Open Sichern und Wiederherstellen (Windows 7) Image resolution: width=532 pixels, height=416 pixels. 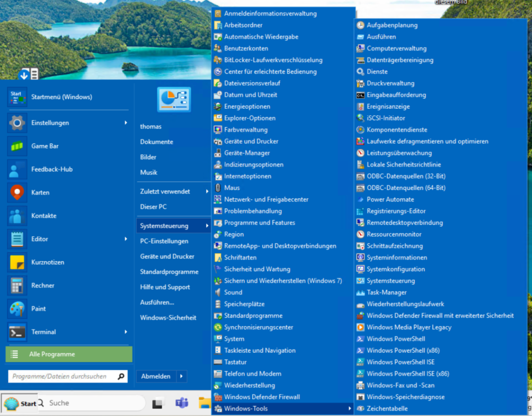283,281
